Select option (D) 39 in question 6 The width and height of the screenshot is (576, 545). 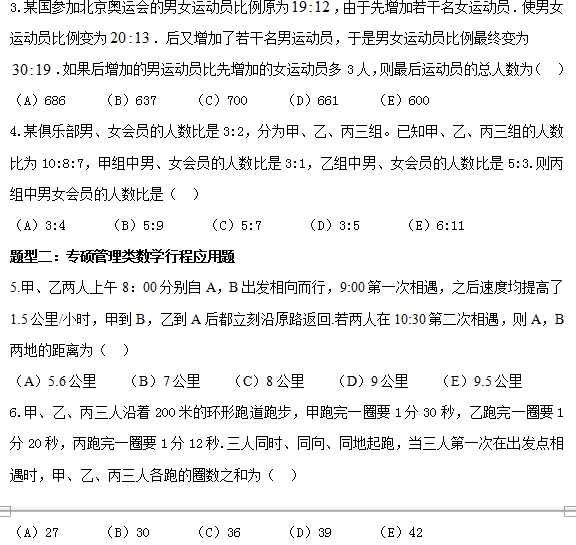pyautogui.click(x=310, y=532)
